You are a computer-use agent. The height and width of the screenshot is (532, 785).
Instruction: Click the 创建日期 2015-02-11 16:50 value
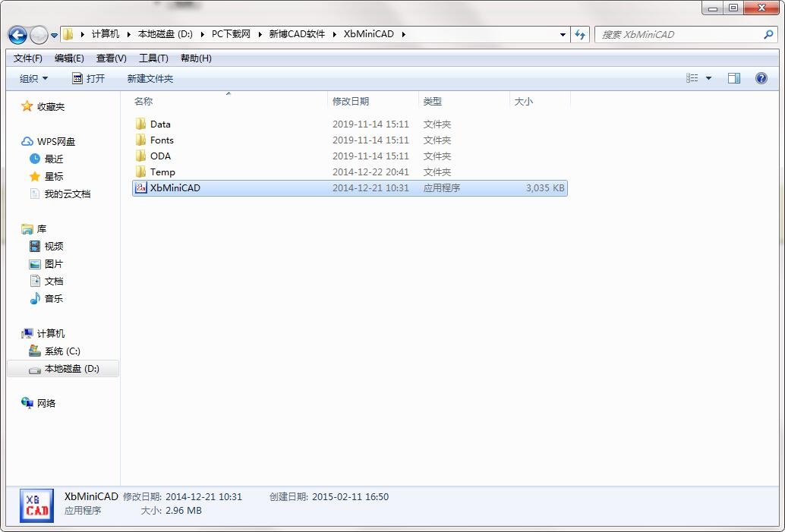click(x=350, y=497)
